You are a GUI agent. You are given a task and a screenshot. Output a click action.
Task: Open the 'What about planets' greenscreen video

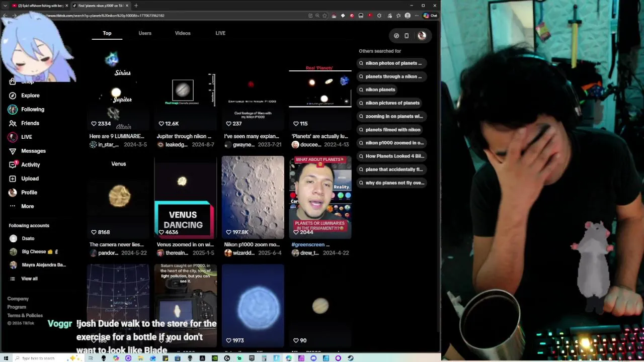[320, 197]
